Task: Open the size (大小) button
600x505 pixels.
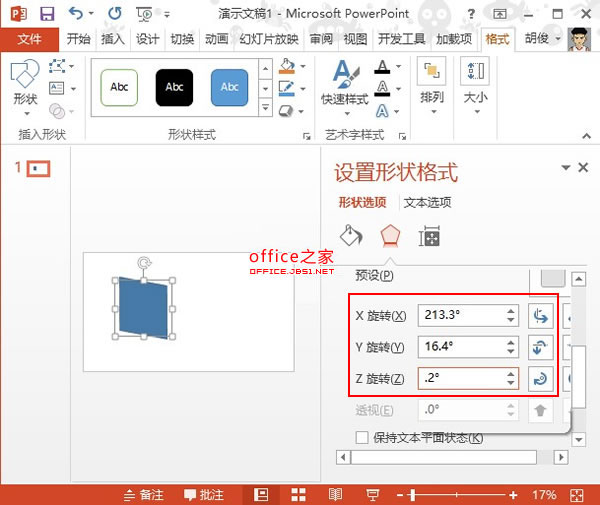Action: coord(475,86)
